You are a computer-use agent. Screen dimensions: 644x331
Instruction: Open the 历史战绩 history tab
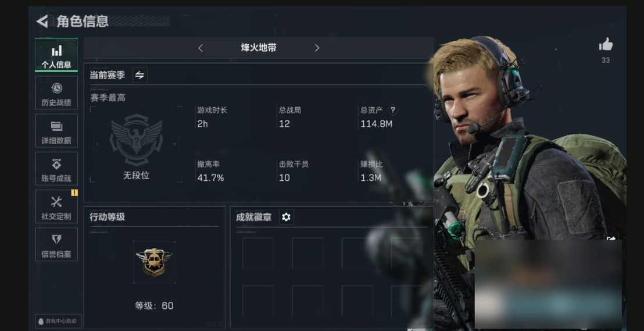pyautogui.click(x=56, y=93)
